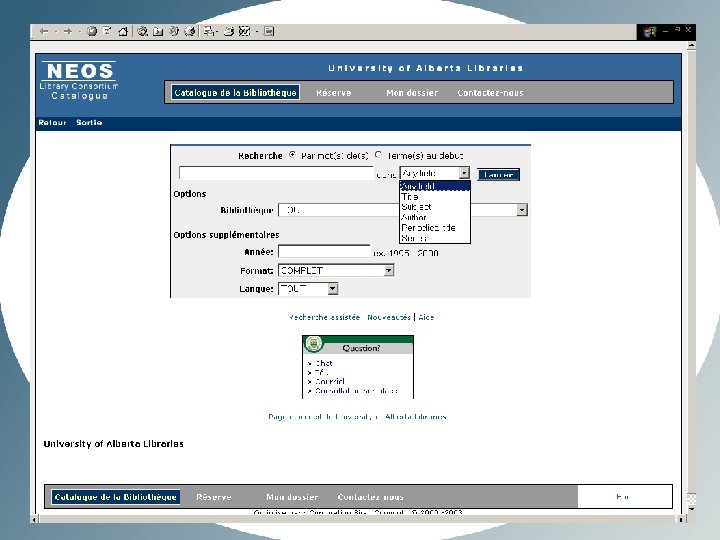The image size is (720, 540).
Task: Click the 'University of Alberta Libraries' header text
Action: [x=425, y=68]
